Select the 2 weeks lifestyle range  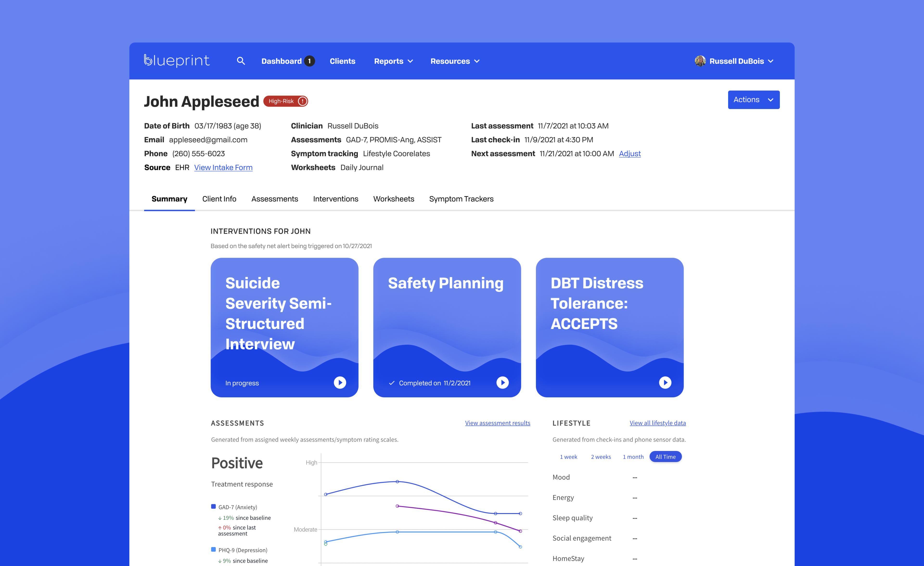(x=601, y=457)
